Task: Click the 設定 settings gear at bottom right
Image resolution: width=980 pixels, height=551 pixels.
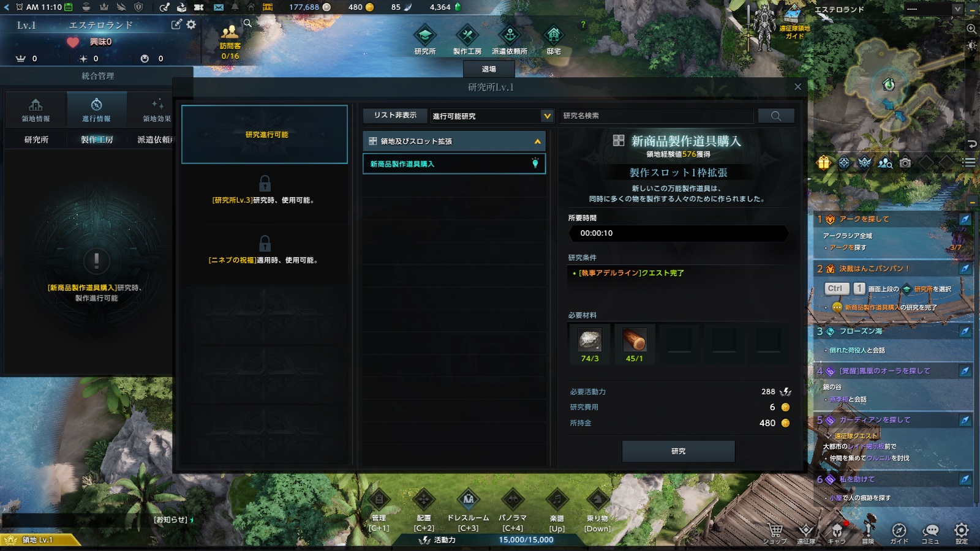Action: [962, 530]
